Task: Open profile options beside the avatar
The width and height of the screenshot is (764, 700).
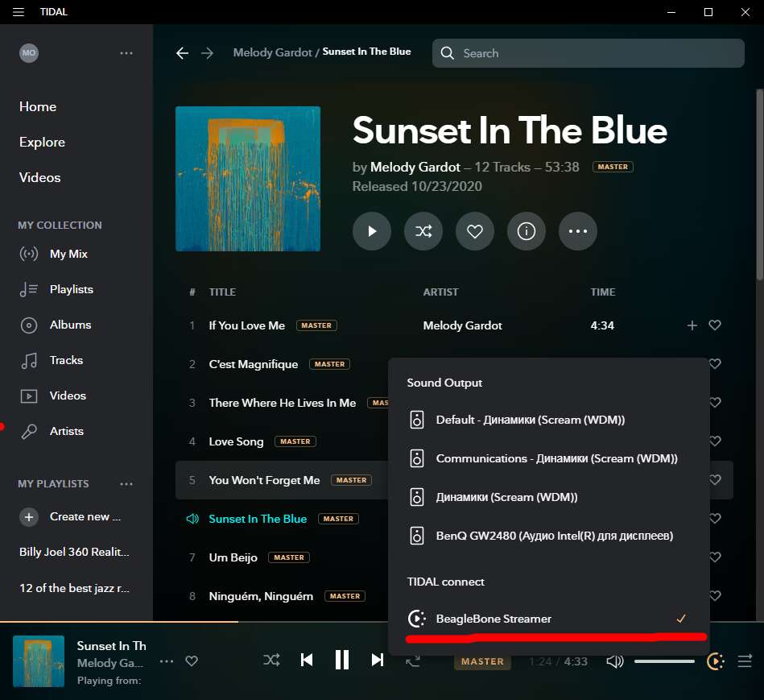Action: 126,53
